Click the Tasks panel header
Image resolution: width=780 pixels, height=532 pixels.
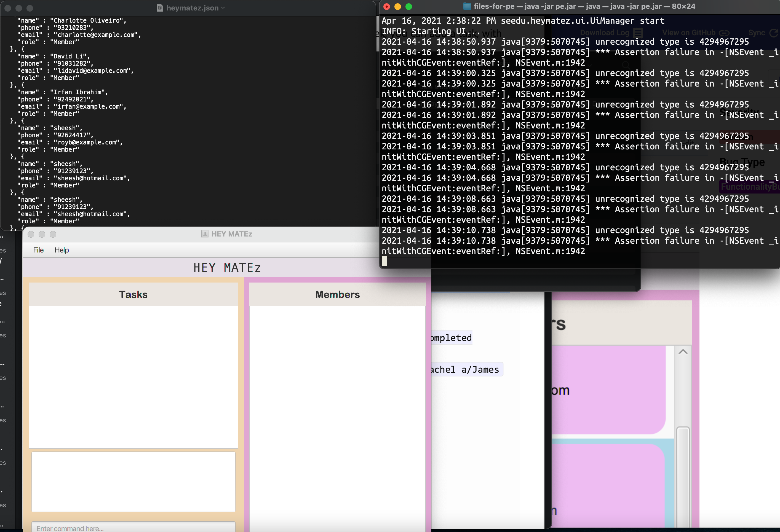(x=133, y=294)
